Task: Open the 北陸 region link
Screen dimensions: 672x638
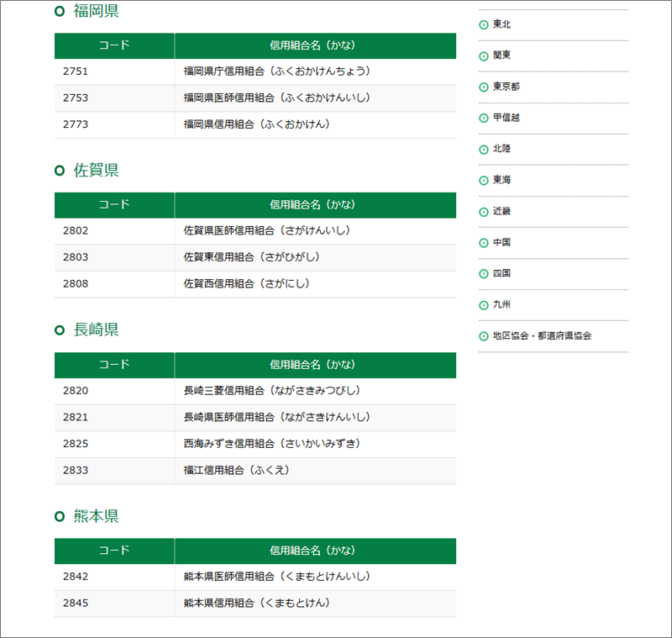Action: point(501,149)
